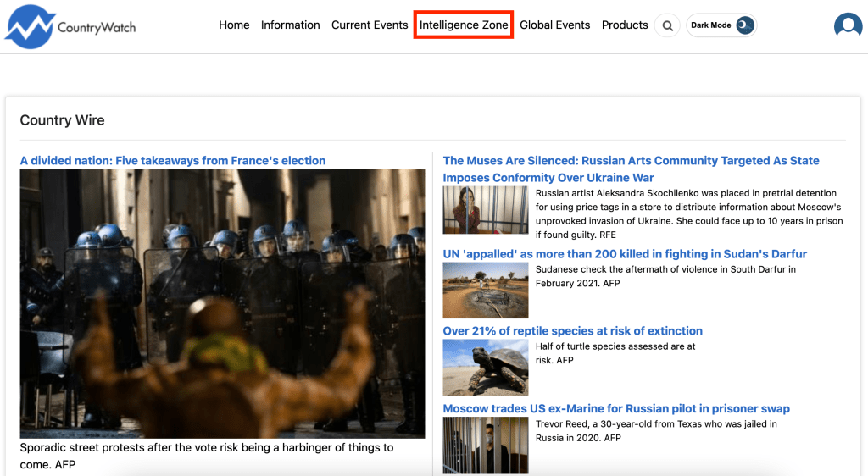Open the Products menu
The height and width of the screenshot is (476, 868).
(x=625, y=25)
